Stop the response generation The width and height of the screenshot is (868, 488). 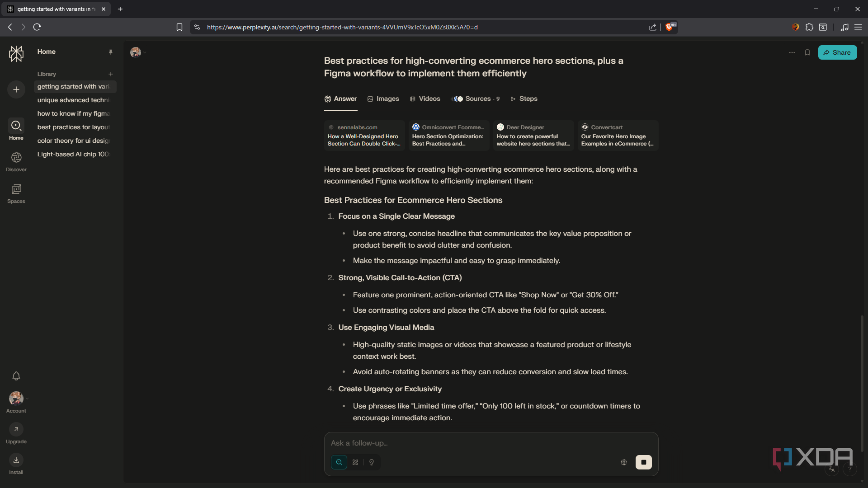pos(644,462)
